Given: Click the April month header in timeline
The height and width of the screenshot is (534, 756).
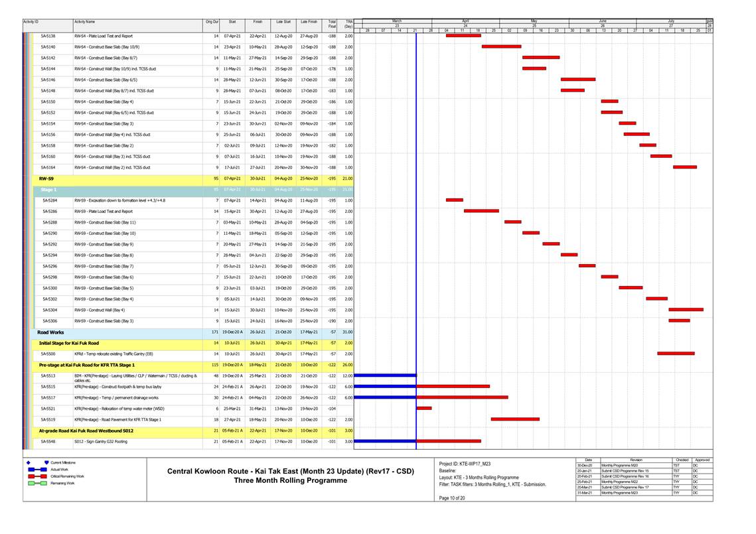Looking at the screenshot, I should point(465,21).
